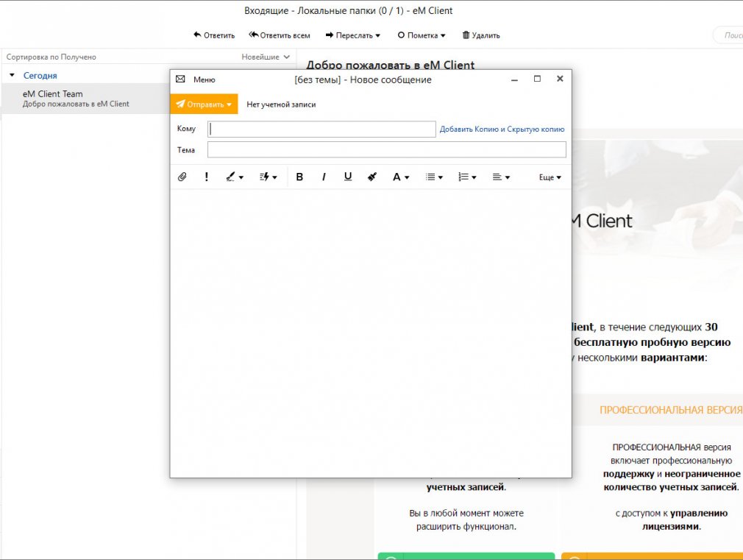The width and height of the screenshot is (743, 560).
Task: Open the quick text lightning dropdown
Action: coord(269,177)
